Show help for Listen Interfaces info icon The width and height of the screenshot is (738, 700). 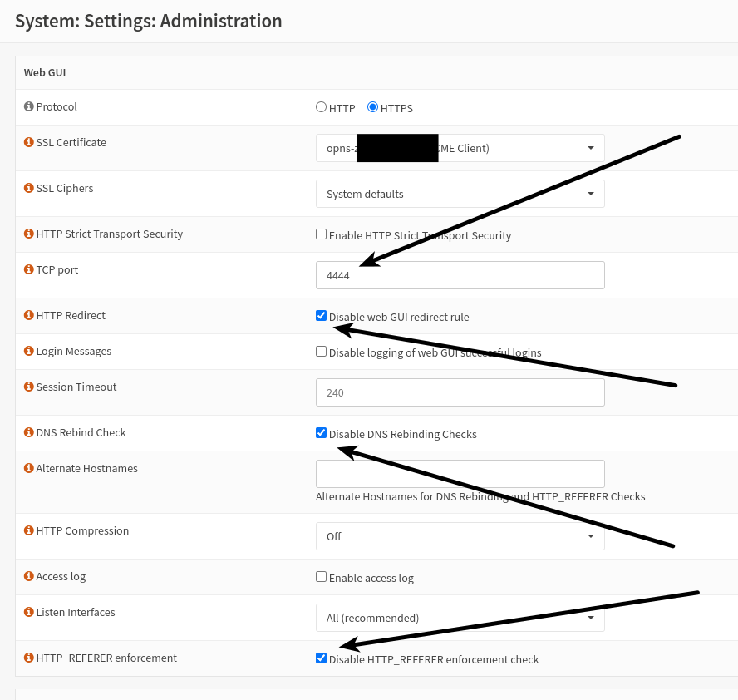click(29, 613)
